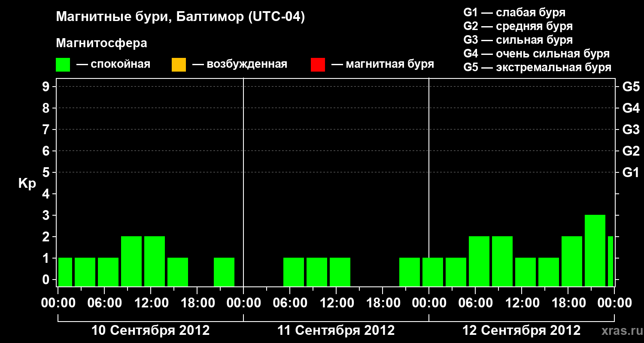Click the G3 label on the right axis

coord(631,129)
